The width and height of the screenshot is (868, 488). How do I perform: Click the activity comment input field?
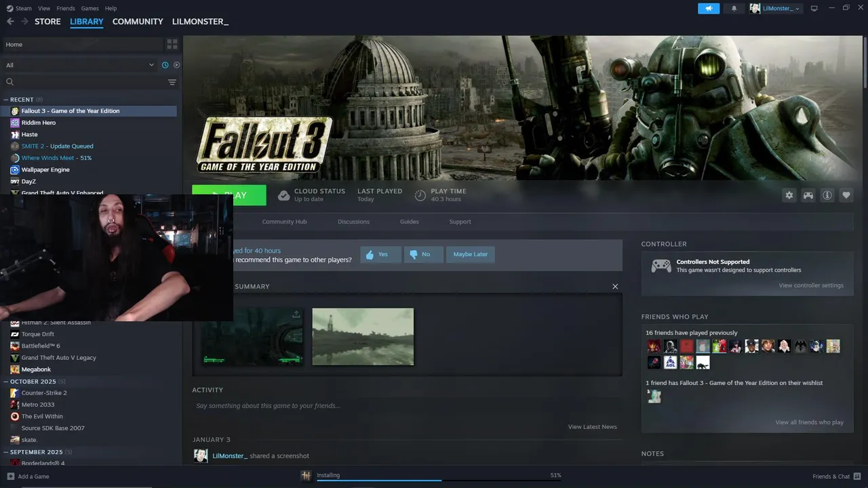coord(406,406)
